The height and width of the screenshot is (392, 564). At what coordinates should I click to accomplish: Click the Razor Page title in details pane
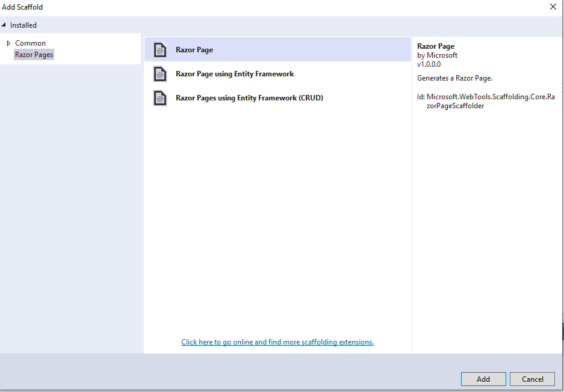coord(436,46)
